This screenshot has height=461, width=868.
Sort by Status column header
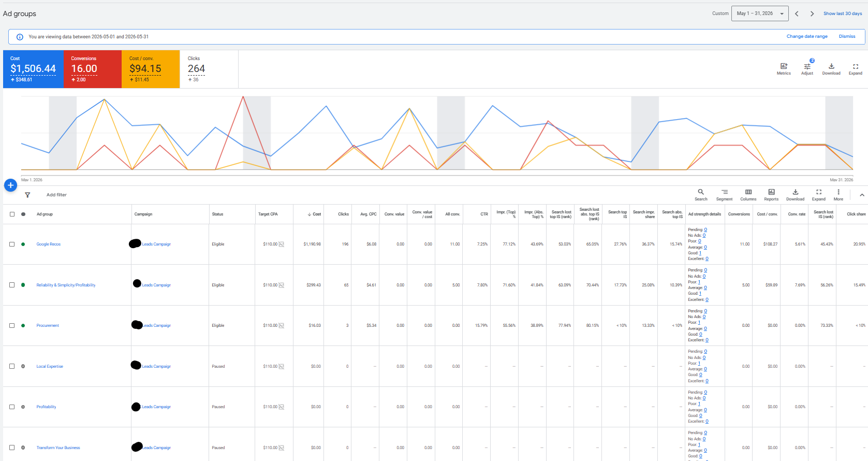[217, 214]
